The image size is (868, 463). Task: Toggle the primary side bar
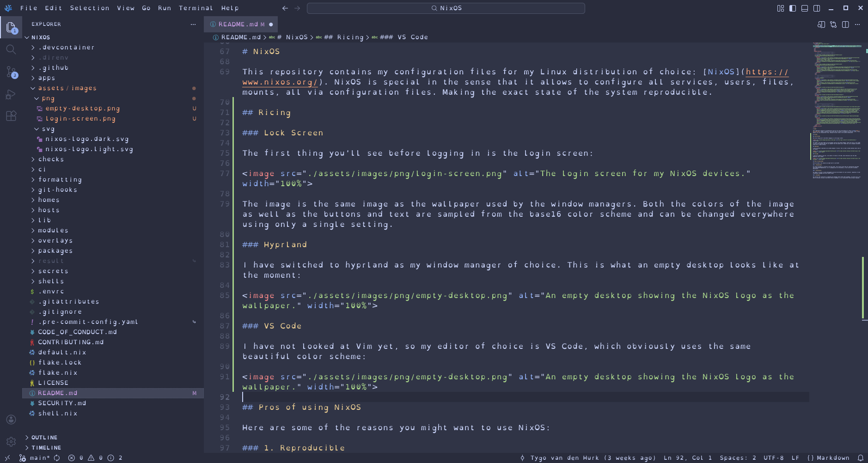tap(793, 8)
